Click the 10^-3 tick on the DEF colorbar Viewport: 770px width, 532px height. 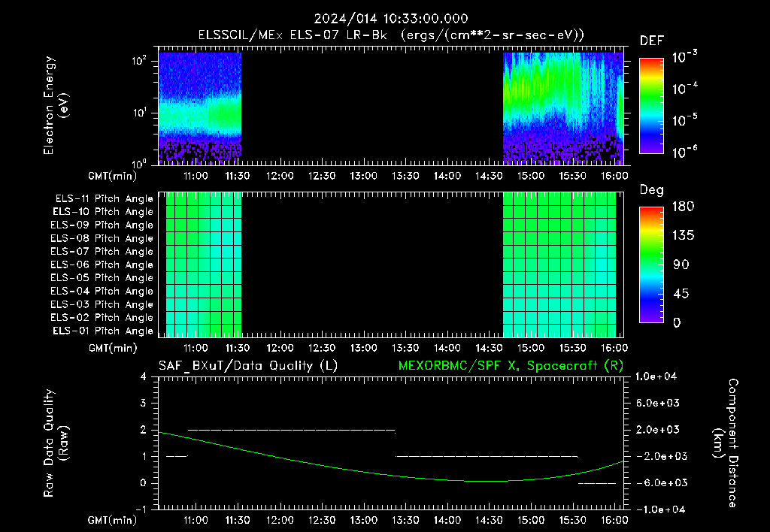(x=684, y=57)
